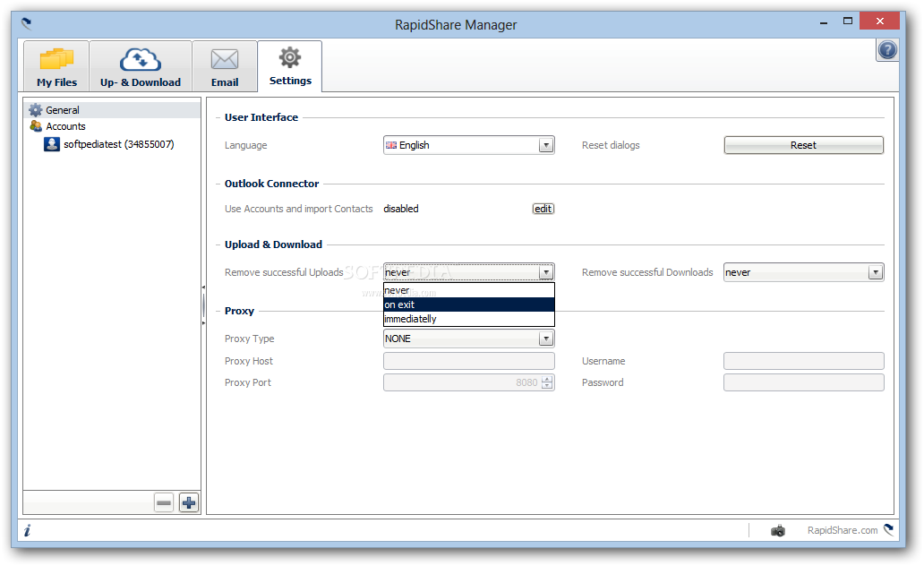
Task: Click the Proxy Host input field
Action: 468,361
